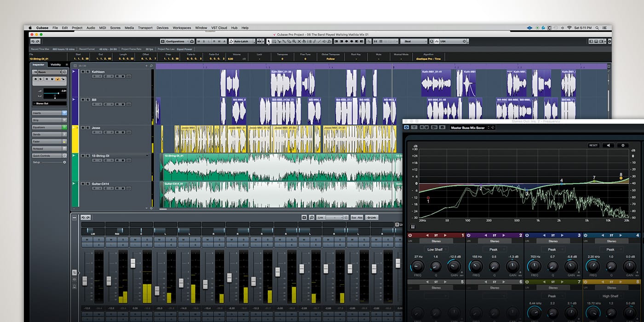Toggle EQ band 4 power

585,235
